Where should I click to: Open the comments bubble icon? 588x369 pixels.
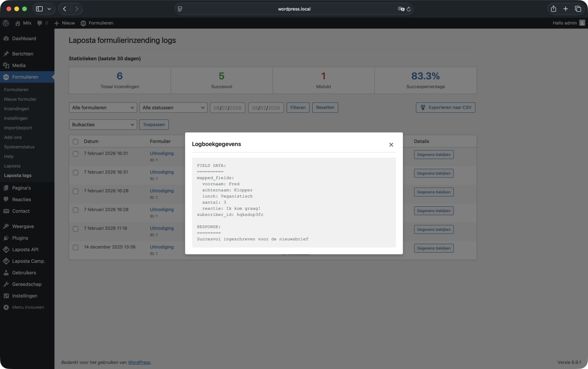coord(40,23)
